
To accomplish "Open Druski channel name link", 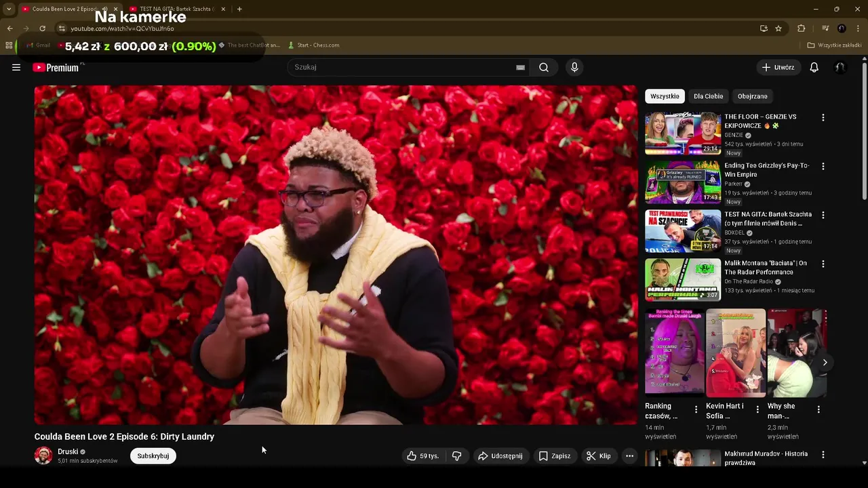I will (x=68, y=451).
